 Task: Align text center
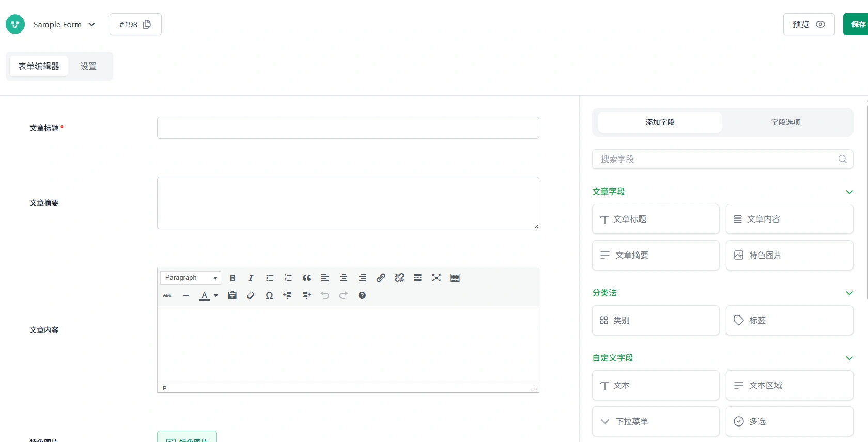tap(344, 278)
